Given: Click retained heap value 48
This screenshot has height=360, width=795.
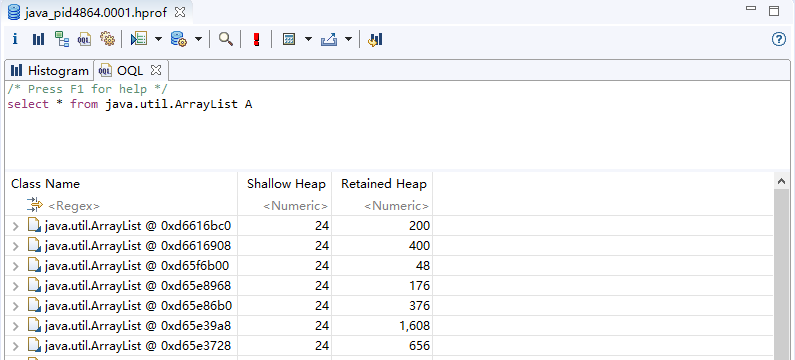Looking at the screenshot, I should point(423,266).
